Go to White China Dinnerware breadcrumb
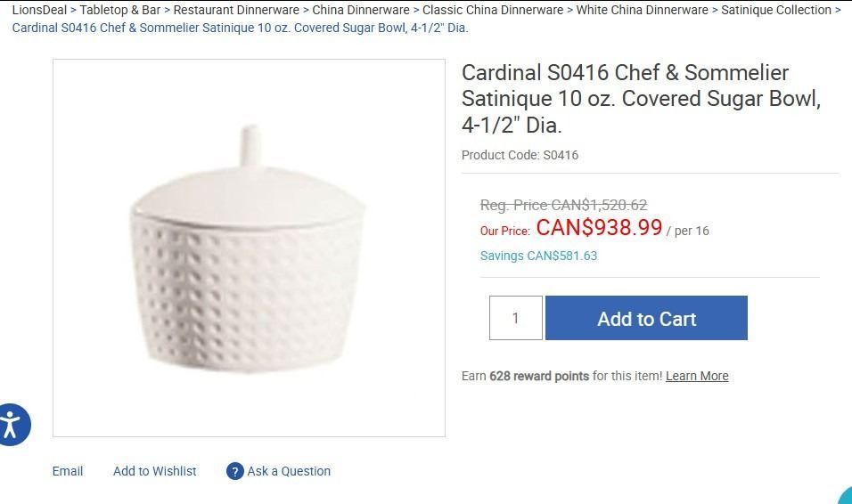 pos(642,10)
